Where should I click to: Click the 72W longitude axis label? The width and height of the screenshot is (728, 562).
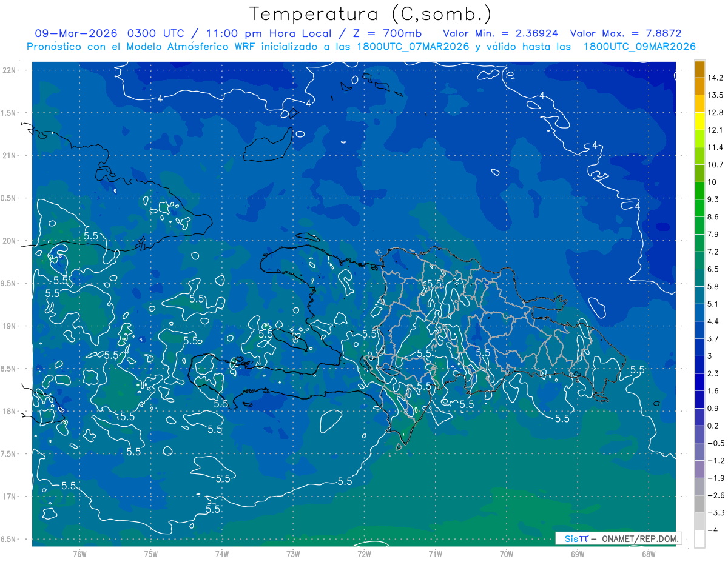[x=364, y=554]
